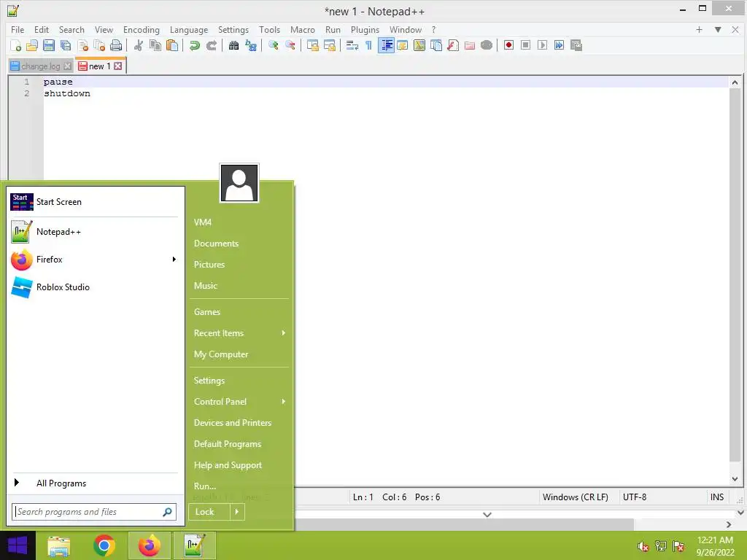Click the Cut scissors icon
The image size is (747, 560).
(x=139, y=45)
